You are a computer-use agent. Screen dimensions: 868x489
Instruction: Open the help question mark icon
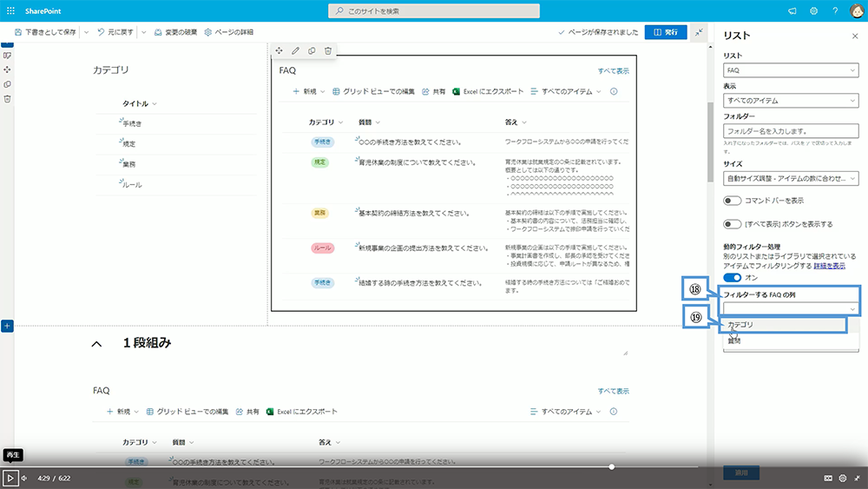point(835,10)
